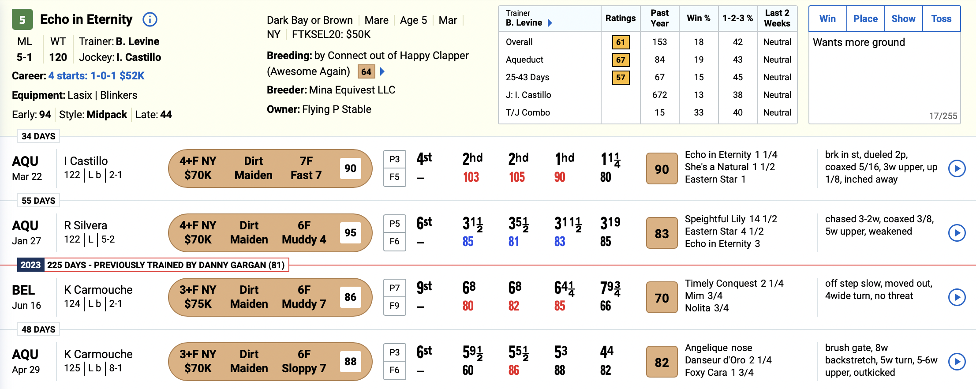Play replay of Apr 29 Aqueduct race
The image size is (980, 389).
coord(957,362)
